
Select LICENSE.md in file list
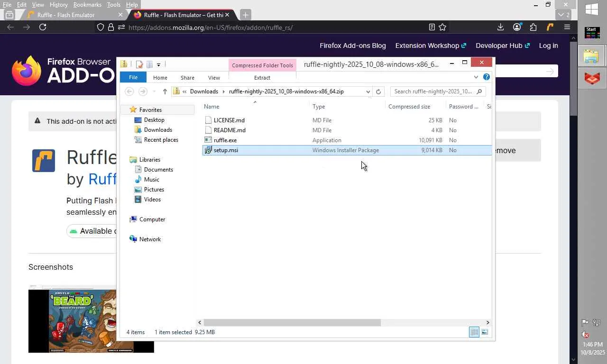(229, 120)
